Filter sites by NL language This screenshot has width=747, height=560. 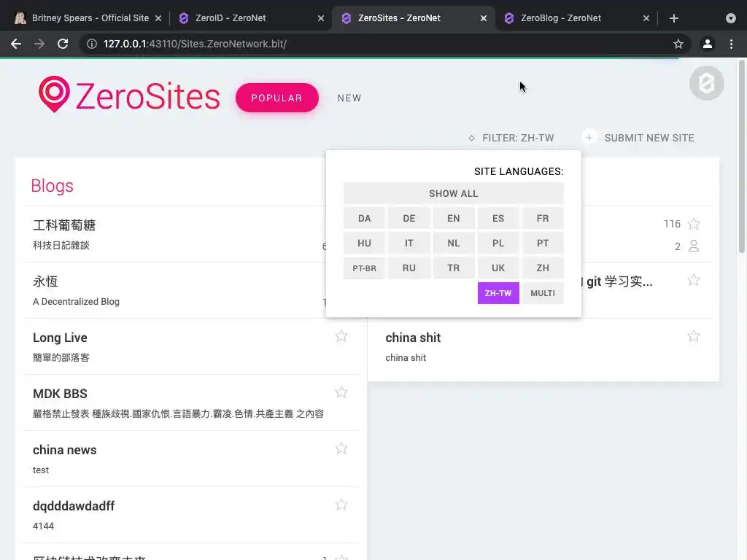point(454,243)
